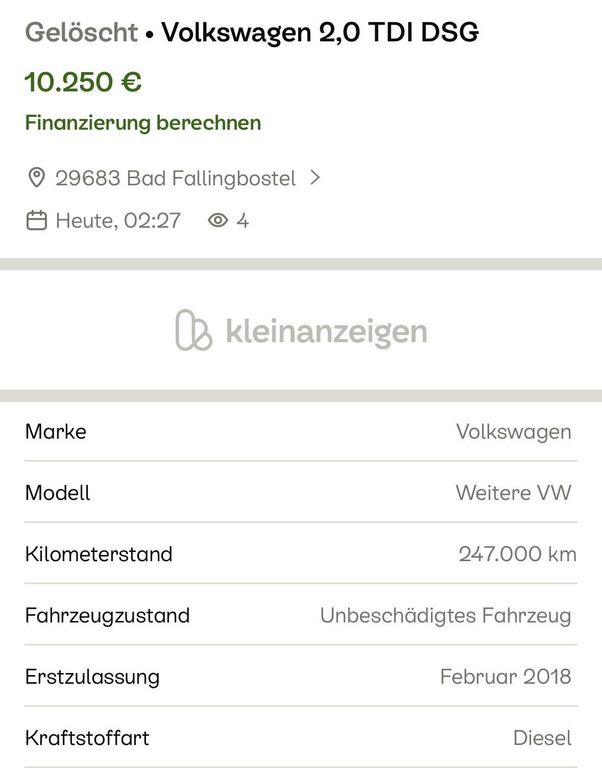The image size is (602, 768).
Task: Open the Finanzierung berechnen link
Action: 143,123
